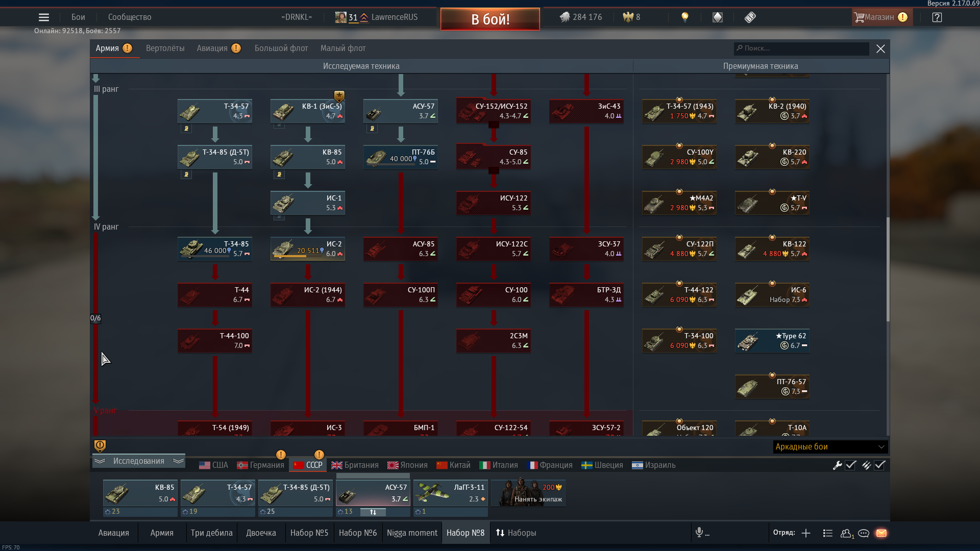The height and width of the screenshot is (551, 980).
Task: Open the Аркадные бои game mode dropdown
Action: (830, 447)
